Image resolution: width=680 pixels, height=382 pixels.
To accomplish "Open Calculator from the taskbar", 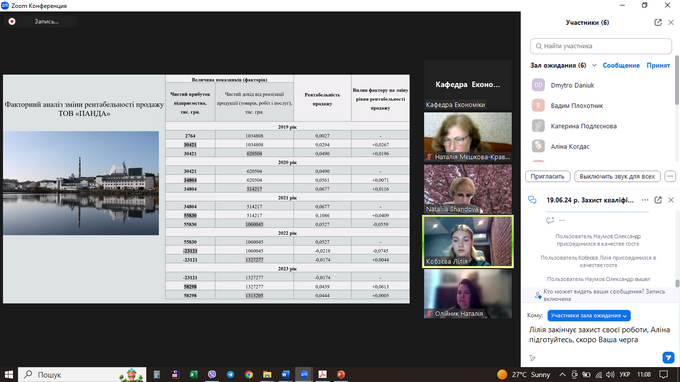I will click(x=157, y=375).
